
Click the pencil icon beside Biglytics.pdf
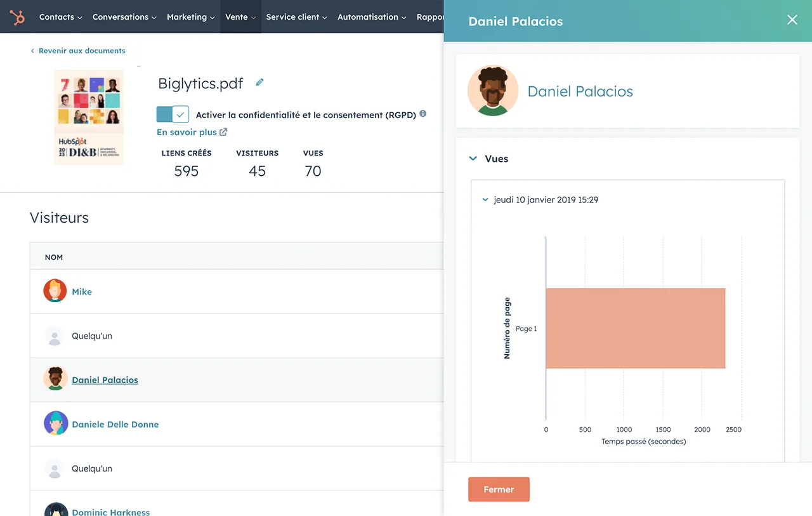coord(259,83)
